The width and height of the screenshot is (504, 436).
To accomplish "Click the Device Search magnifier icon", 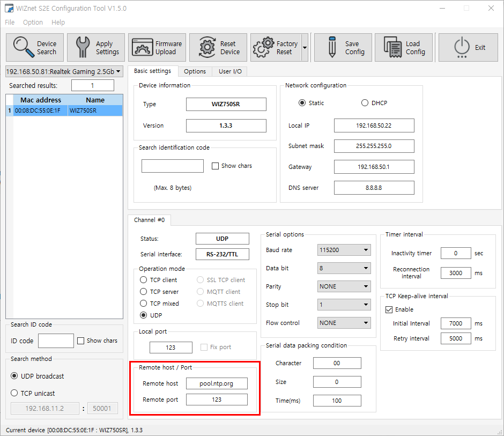I will 24,47.
